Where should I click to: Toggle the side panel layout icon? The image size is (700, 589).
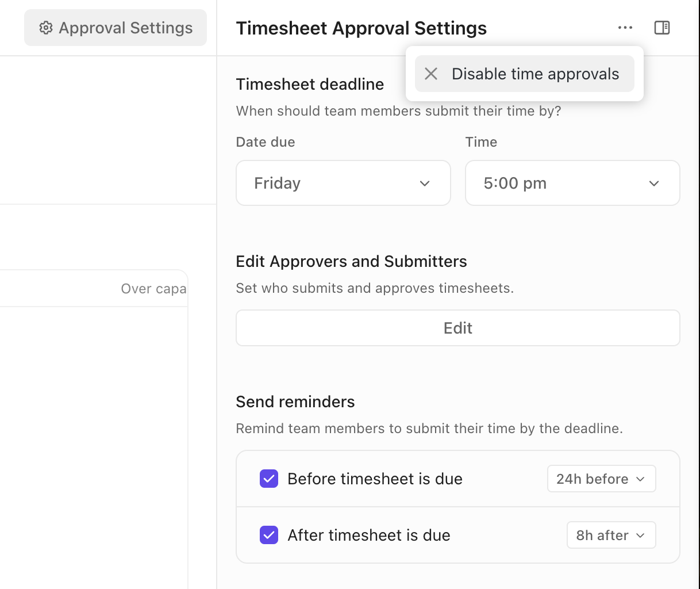pos(662,28)
